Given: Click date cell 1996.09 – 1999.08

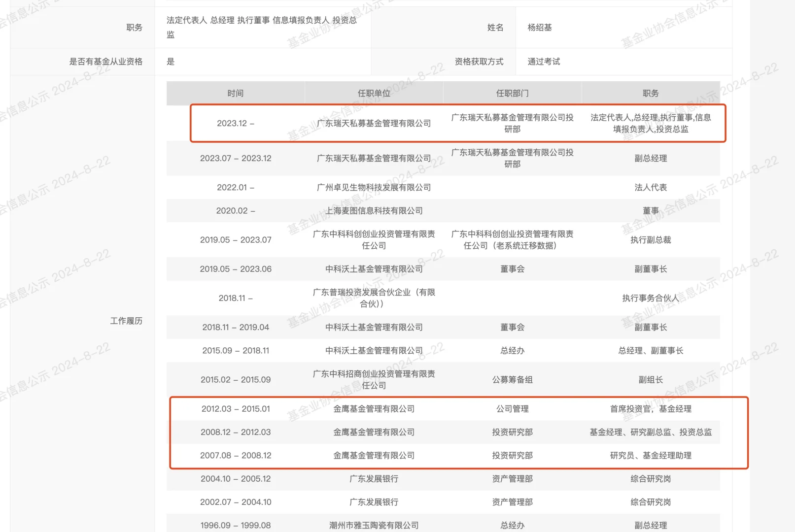Looking at the screenshot, I should 236,525.
